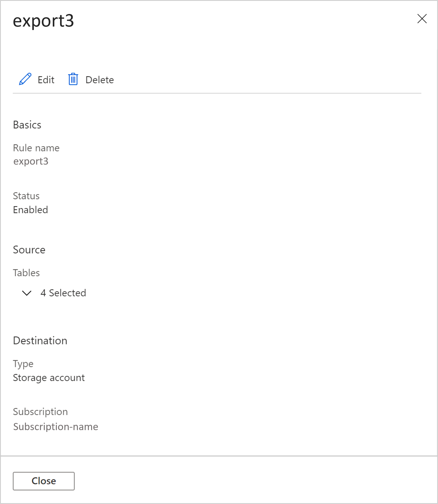
Task: Click the pencil Edit icon
Action: [x=25, y=79]
